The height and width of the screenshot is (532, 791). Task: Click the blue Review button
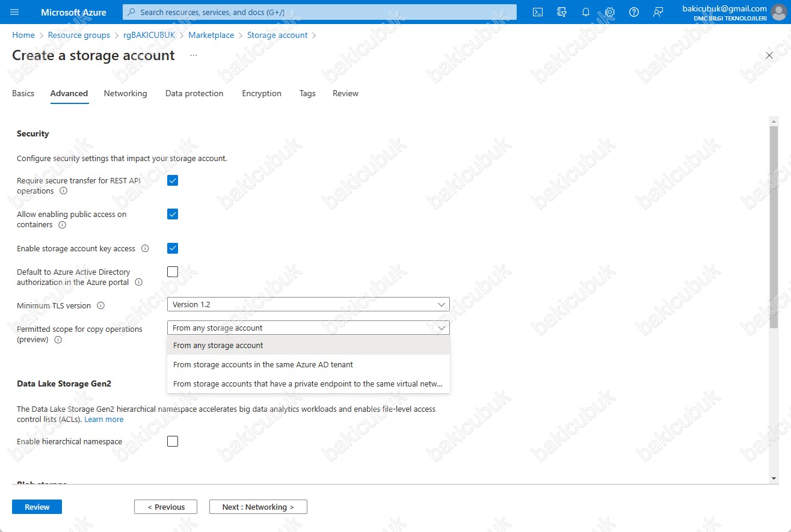point(37,507)
